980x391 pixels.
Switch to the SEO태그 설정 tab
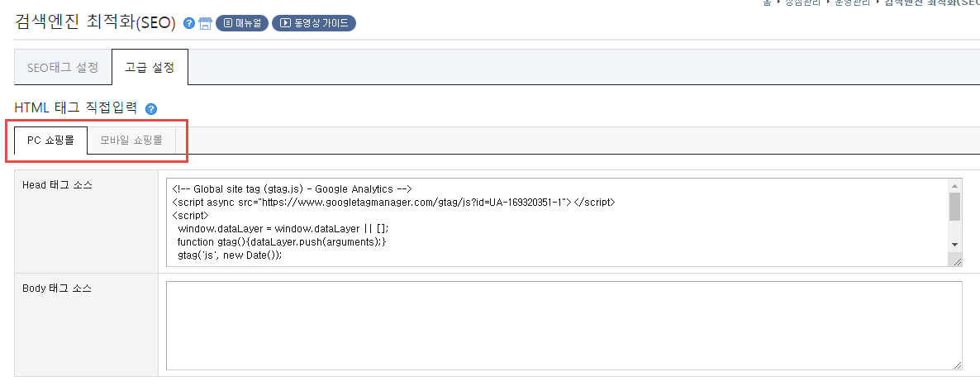point(63,68)
